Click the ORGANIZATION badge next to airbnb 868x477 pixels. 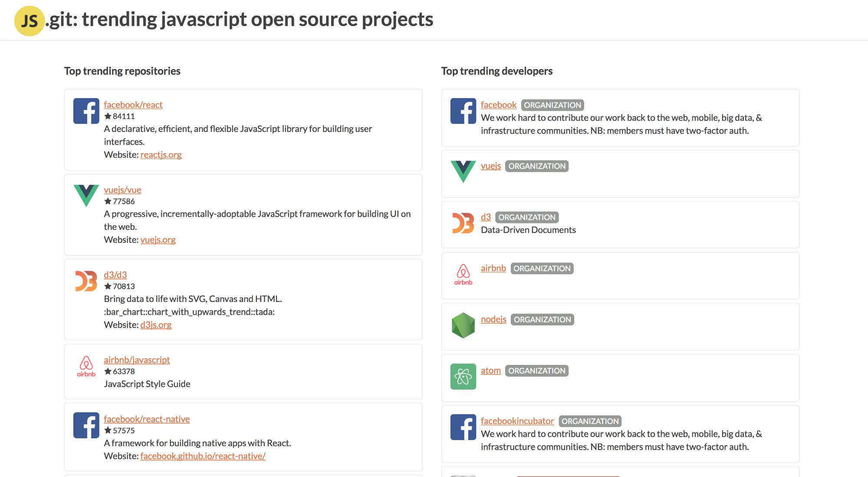coord(542,269)
